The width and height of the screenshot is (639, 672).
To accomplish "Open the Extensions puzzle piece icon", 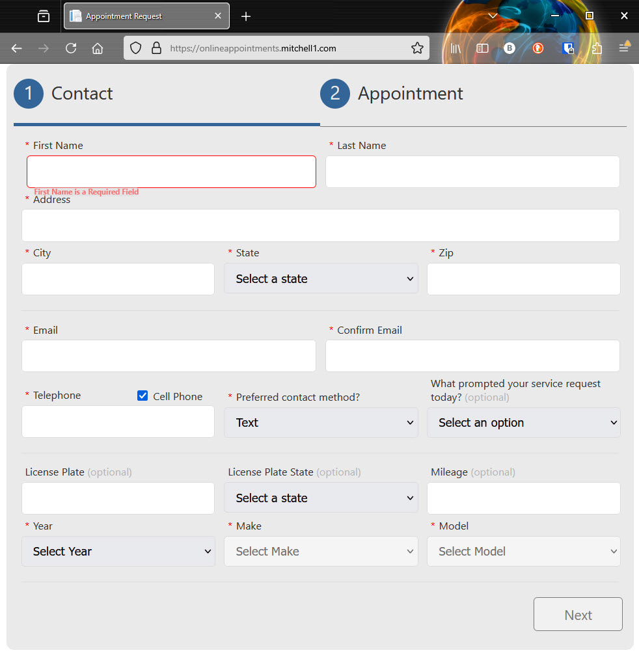I will (x=597, y=48).
